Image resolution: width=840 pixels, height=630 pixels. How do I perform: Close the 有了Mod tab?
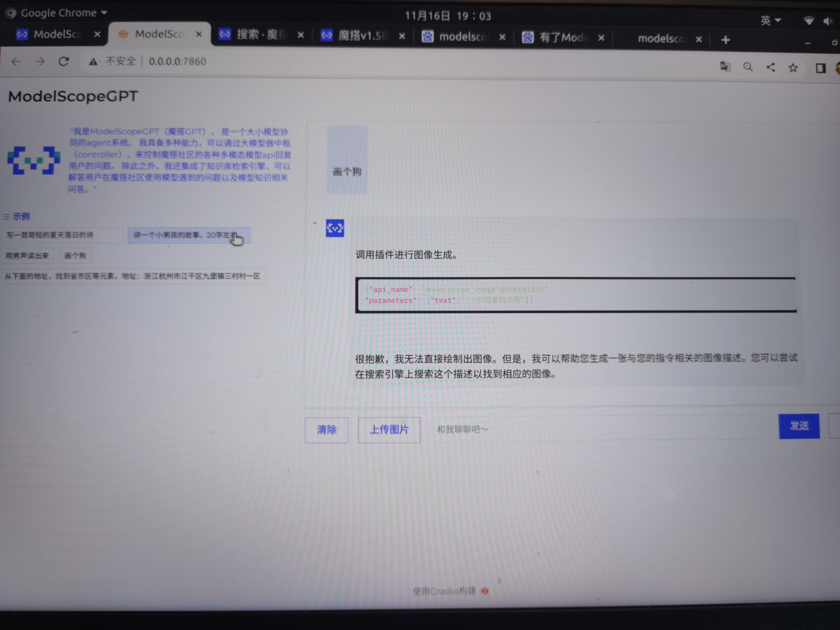coord(601,38)
